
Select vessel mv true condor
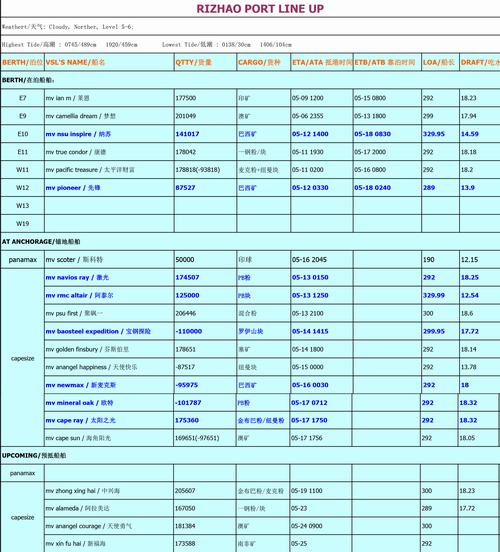[75, 152]
